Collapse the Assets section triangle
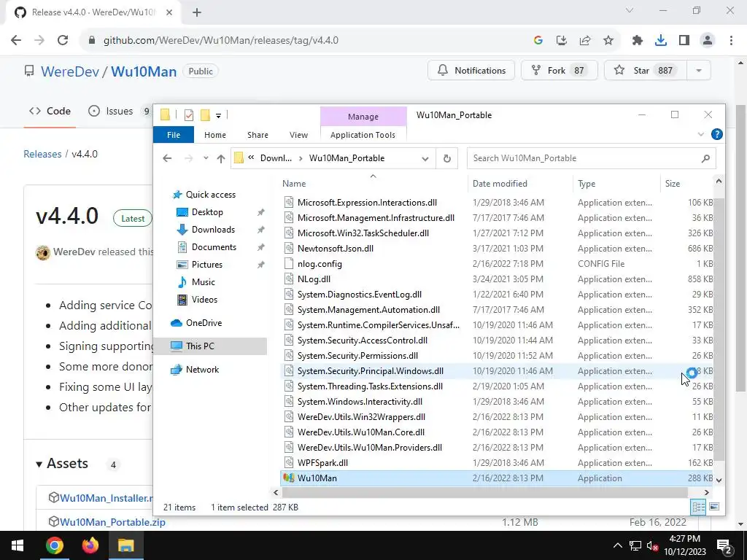 tap(39, 464)
